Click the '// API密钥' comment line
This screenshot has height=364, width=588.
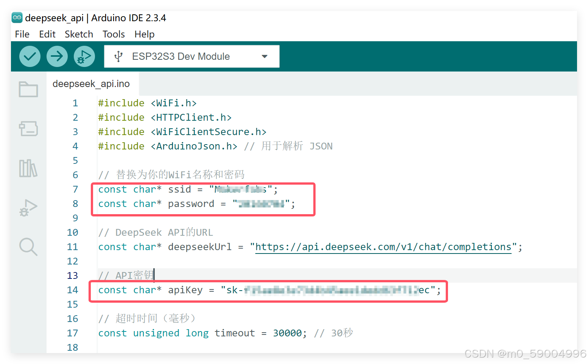[126, 275]
